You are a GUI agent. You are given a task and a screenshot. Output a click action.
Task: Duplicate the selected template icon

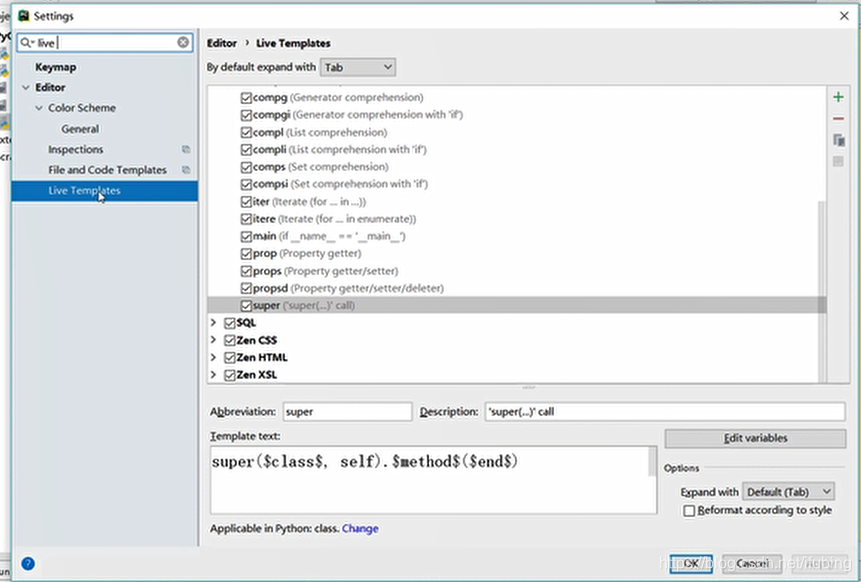pos(838,140)
